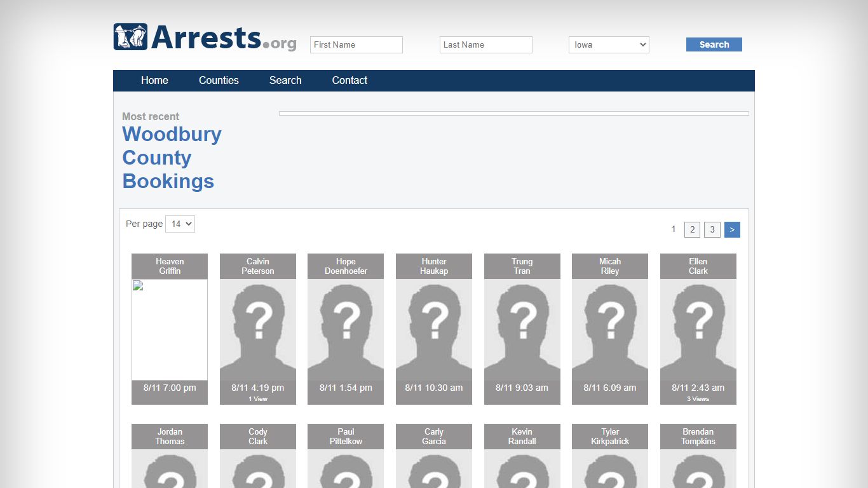Click the 8/11 7:00 pm booking time

pos(170,388)
